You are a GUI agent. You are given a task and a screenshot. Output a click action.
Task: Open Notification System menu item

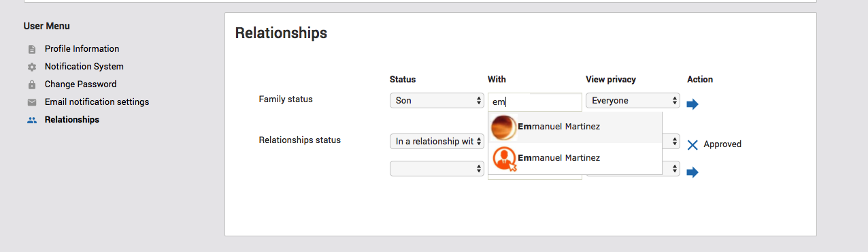84,67
